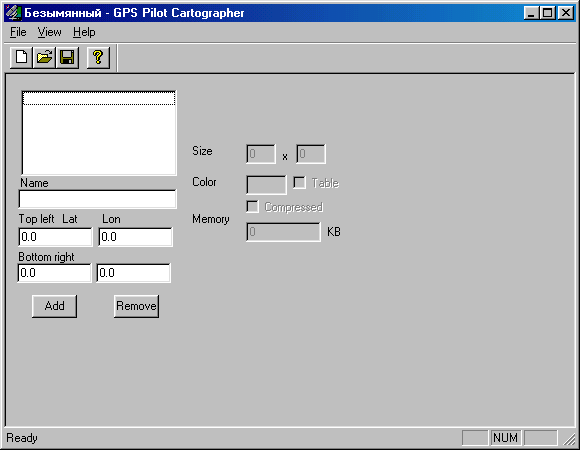
Task: Click the Remove button
Action: coord(136,306)
